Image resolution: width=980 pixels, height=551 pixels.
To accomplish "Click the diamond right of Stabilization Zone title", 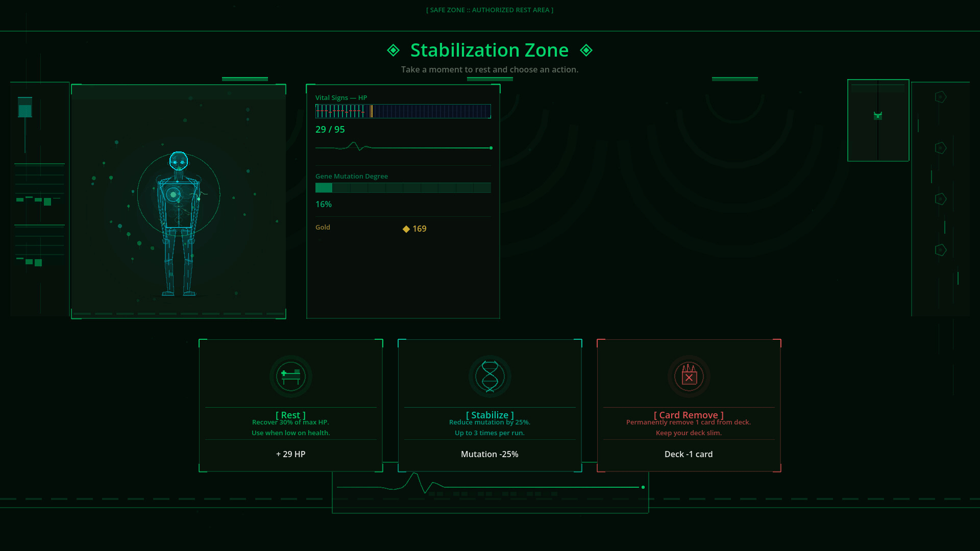I will click(586, 50).
